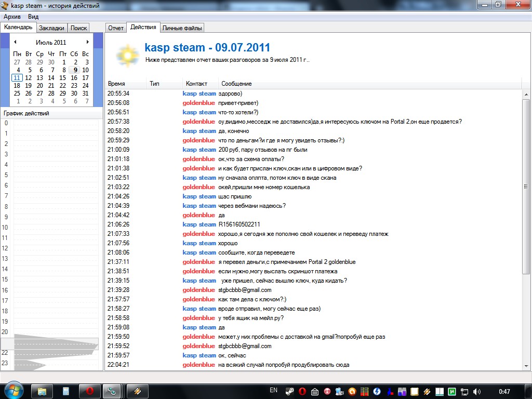The width and height of the screenshot is (532, 399).
Task: Click the volume speaker tray icon
Action: click(x=477, y=392)
